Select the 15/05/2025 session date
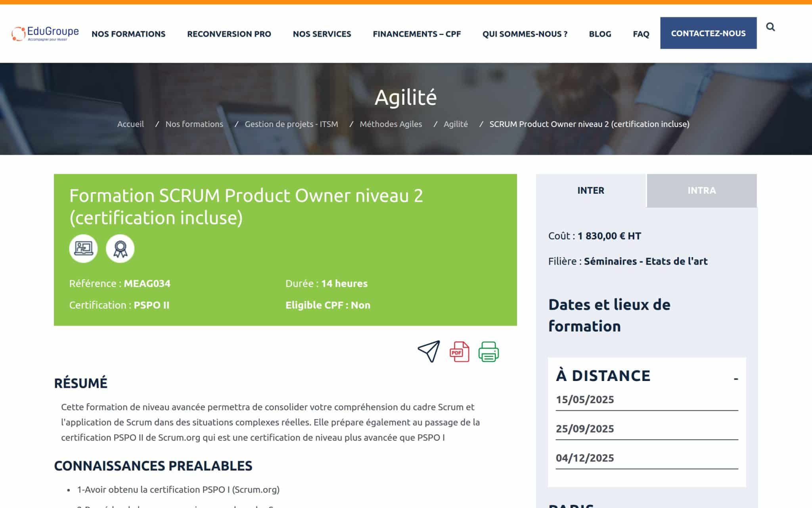812x508 pixels. coord(585,399)
